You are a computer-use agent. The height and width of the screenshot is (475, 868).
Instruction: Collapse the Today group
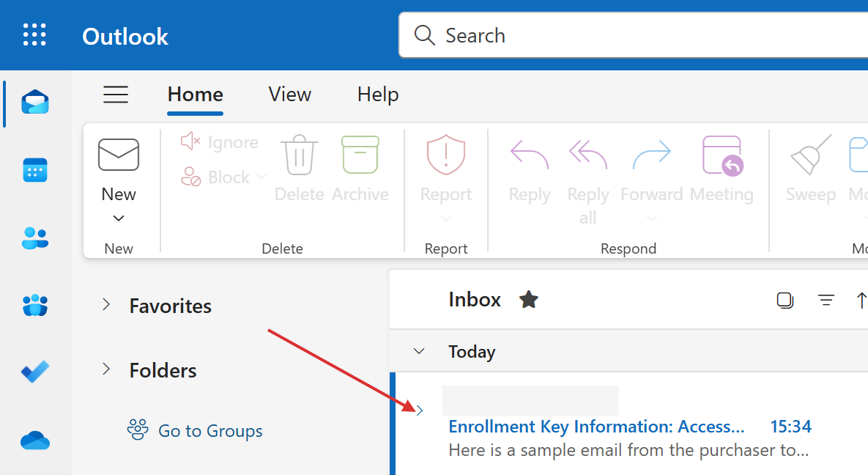click(419, 351)
